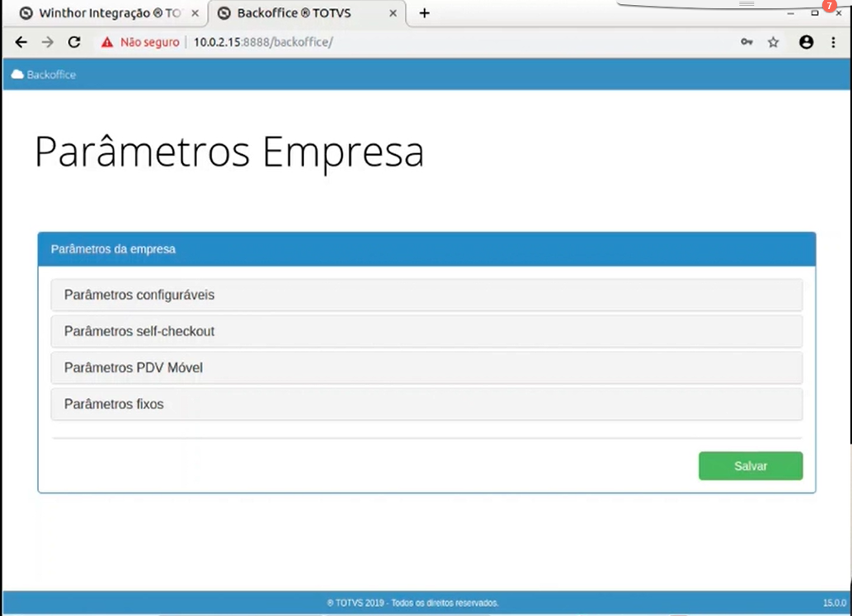Expand Parâmetros configuráveis section

pyautogui.click(x=426, y=295)
